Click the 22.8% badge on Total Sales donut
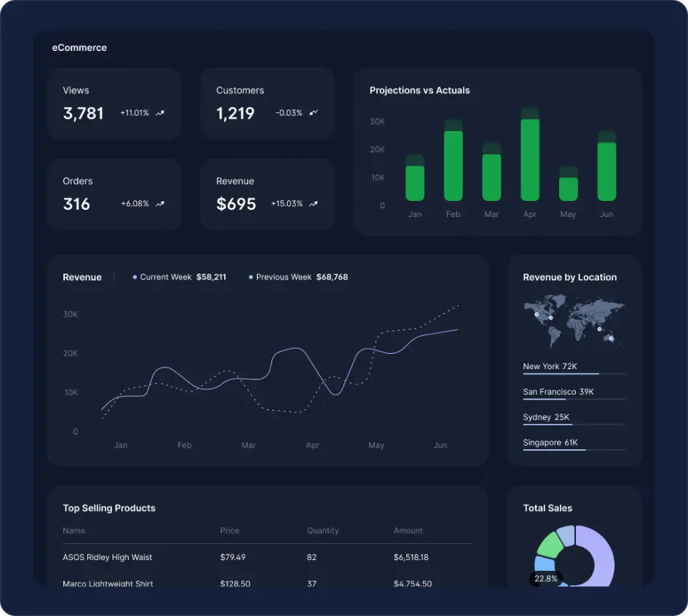 click(x=545, y=579)
